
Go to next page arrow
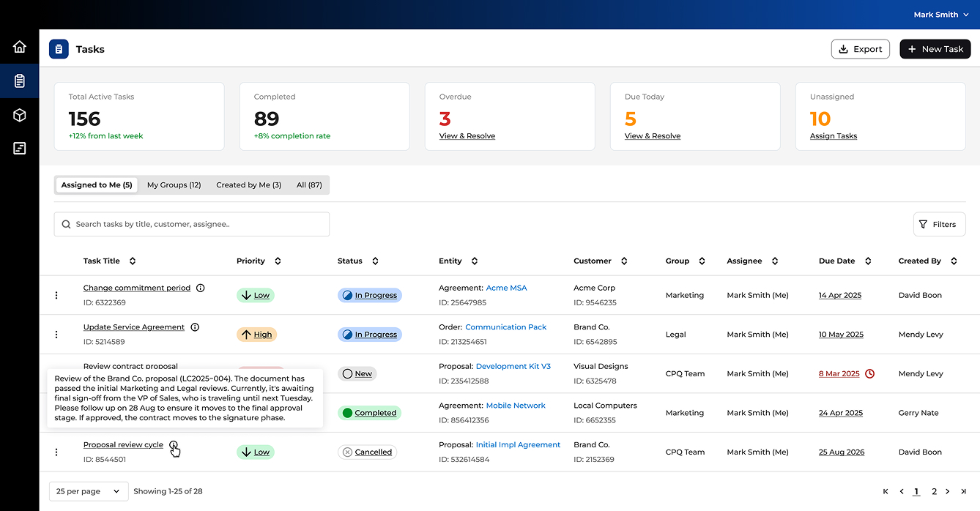coord(948,491)
